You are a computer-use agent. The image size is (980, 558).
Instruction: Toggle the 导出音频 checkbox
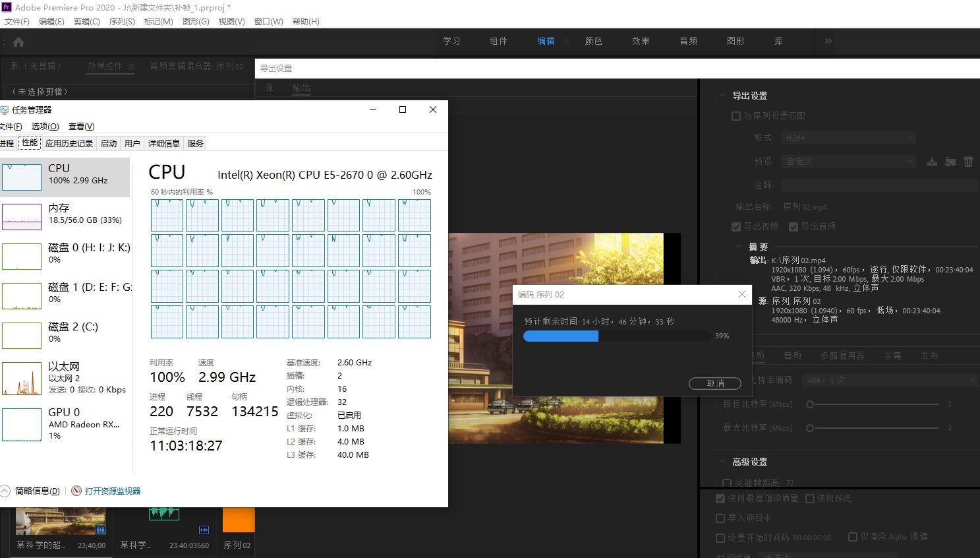(x=793, y=227)
